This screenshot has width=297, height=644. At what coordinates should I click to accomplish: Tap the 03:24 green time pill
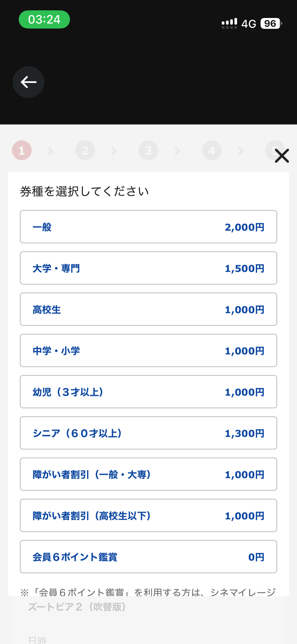[44, 20]
